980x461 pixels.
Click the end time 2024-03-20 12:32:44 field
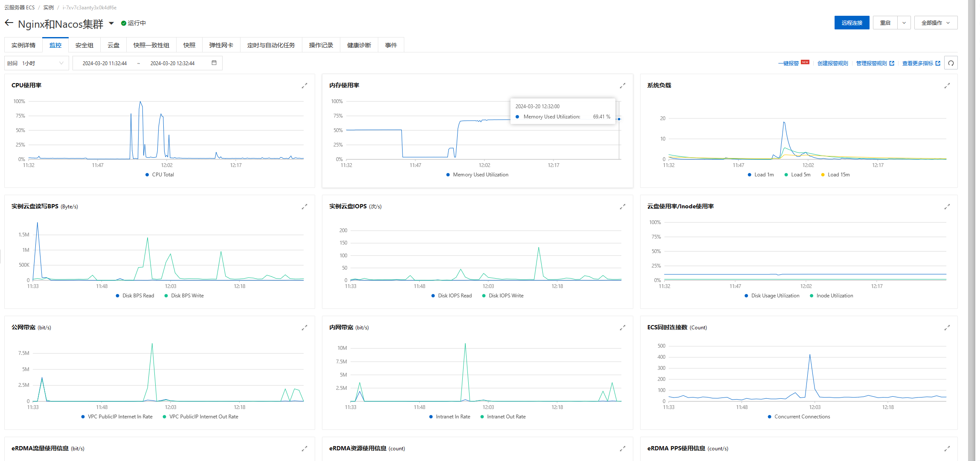pyautogui.click(x=172, y=63)
